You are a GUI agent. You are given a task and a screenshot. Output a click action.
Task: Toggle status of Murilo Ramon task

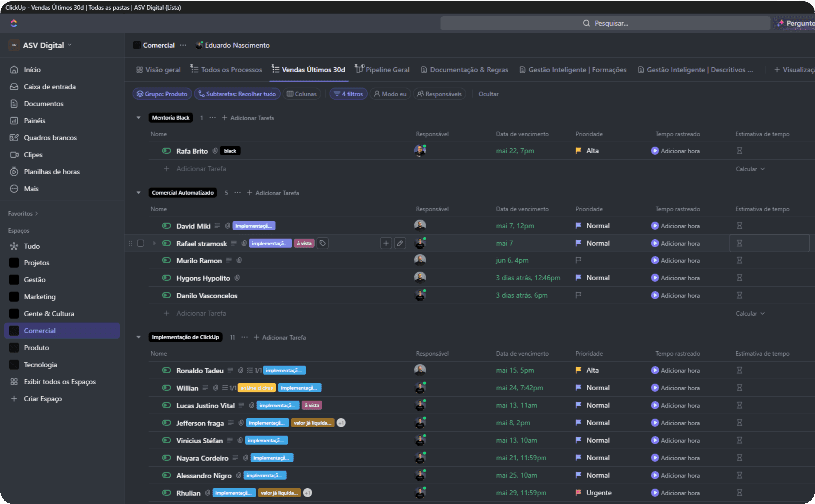click(x=167, y=260)
